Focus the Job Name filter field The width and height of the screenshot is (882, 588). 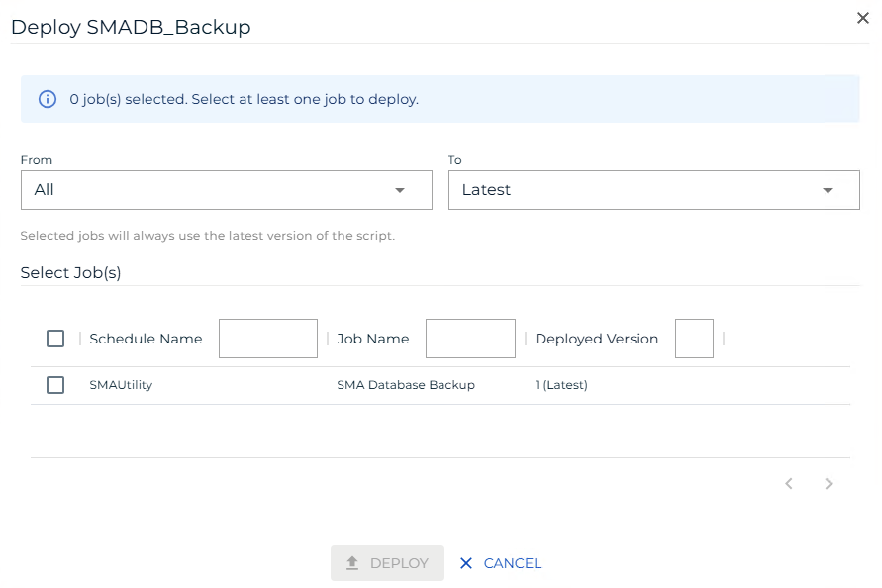pyautogui.click(x=470, y=339)
